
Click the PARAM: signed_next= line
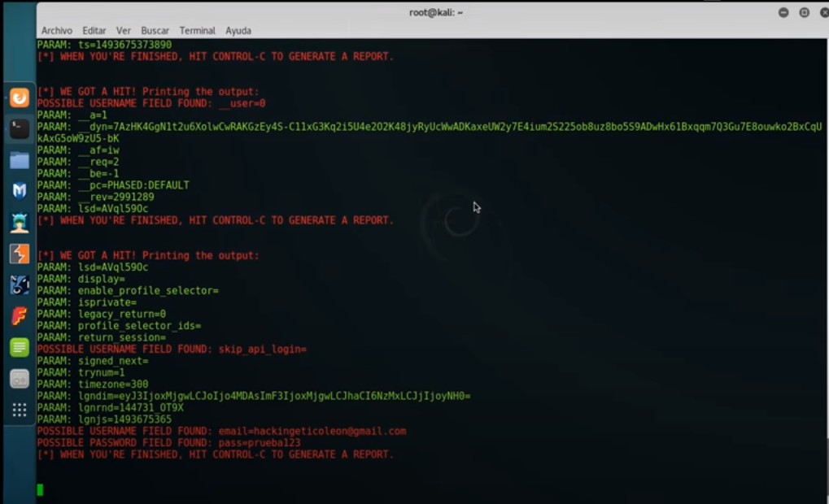93,361
